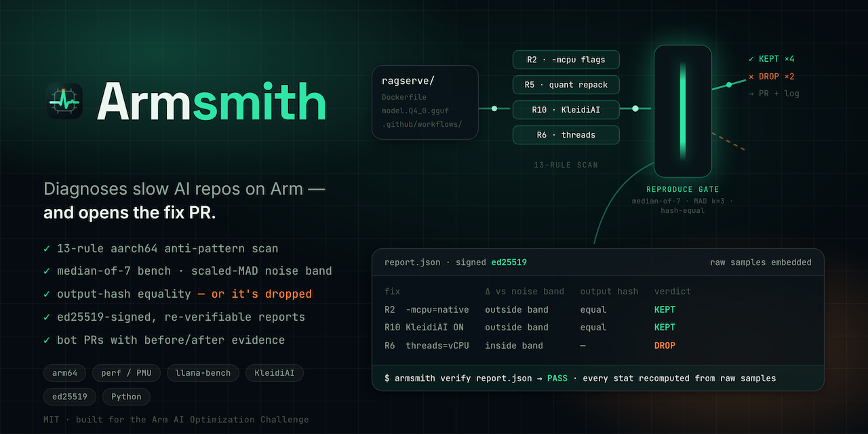Viewport: 868px width, 434px height.
Task: Click the 13-rule aarch64 anti-pattern scan bullet
Action: pyautogui.click(x=161, y=249)
